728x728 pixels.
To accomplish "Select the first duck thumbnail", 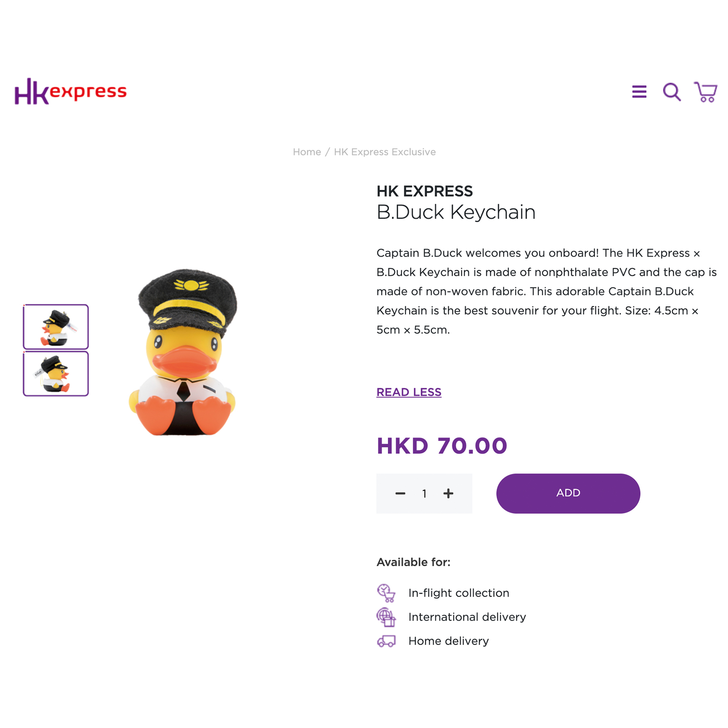I will tap(56, 327).
